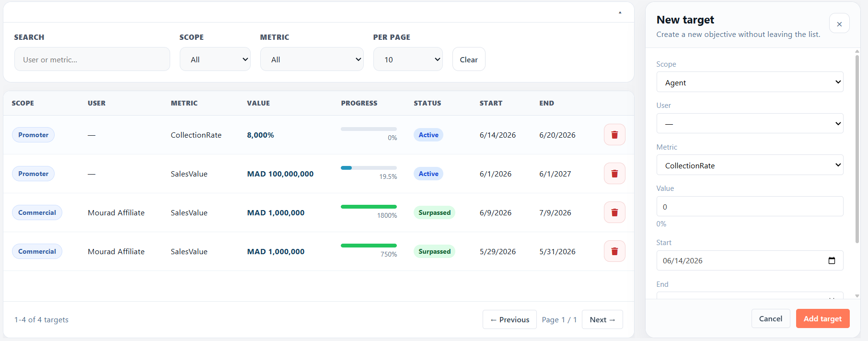
Task: Go to the Previous page
Action: (509, 319)
